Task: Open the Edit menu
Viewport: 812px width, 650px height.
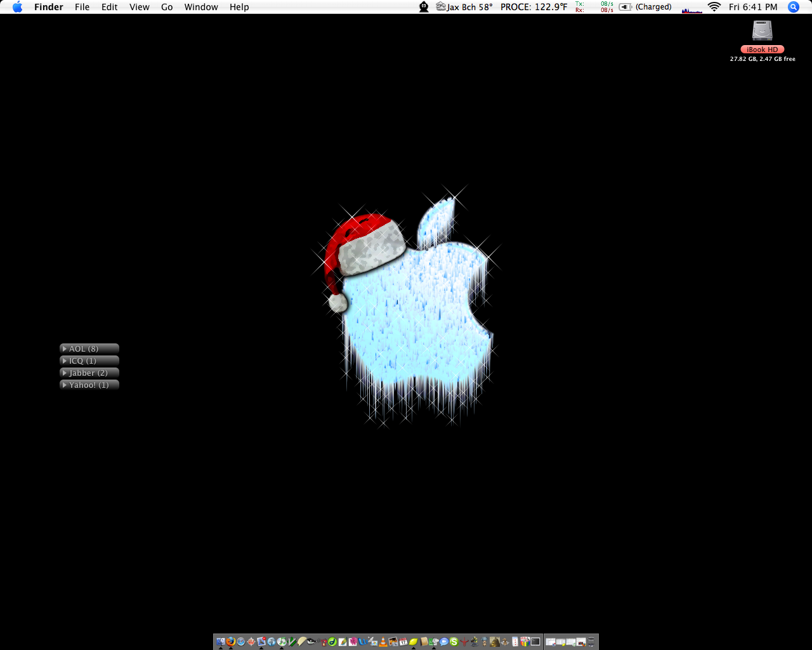Action: 110,7
